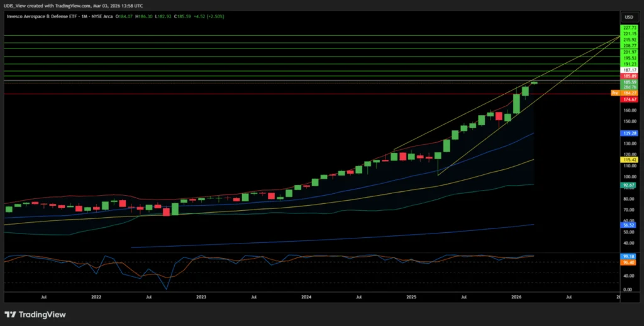Screen dimensions: 644x326
Task: Select the 208.77 price level label
Action: coord(630,46)
